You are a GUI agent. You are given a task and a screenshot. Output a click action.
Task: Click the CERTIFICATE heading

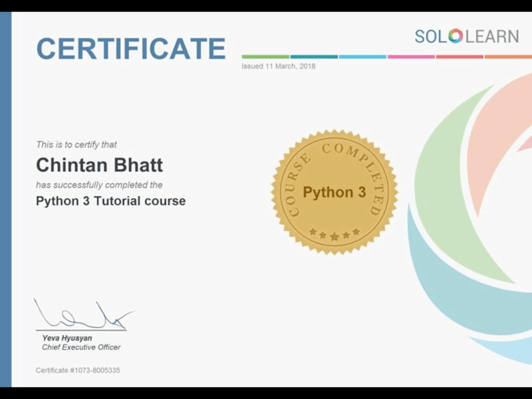coord(131,48)
